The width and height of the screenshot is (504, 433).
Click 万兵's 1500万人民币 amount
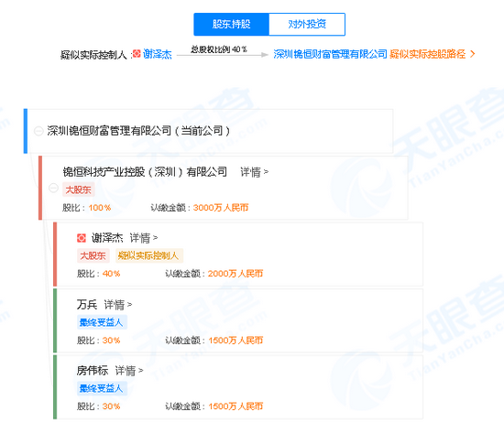pos(236,341)
